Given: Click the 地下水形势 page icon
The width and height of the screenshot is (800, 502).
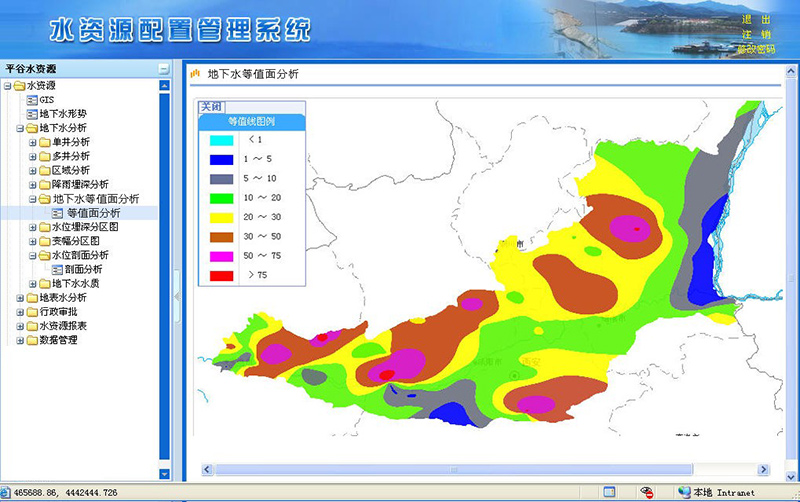Looking at the screenshot, I should (x=31, y=114).
